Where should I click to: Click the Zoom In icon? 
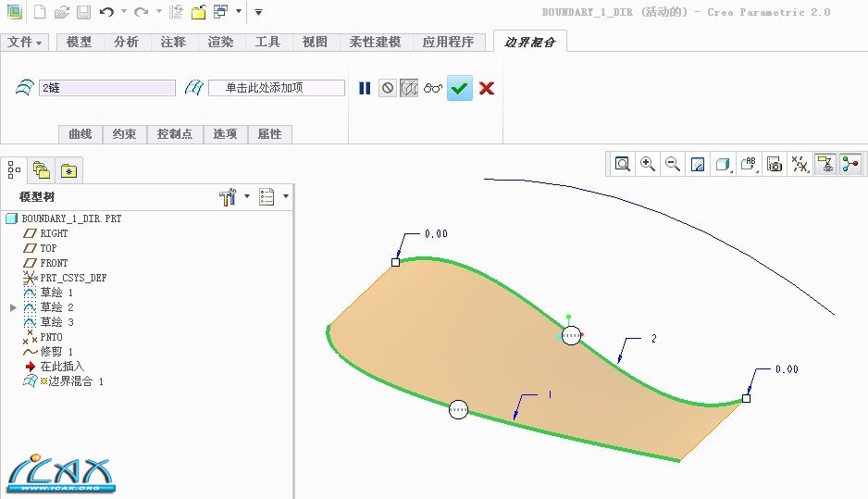click(x=648, y=165)
